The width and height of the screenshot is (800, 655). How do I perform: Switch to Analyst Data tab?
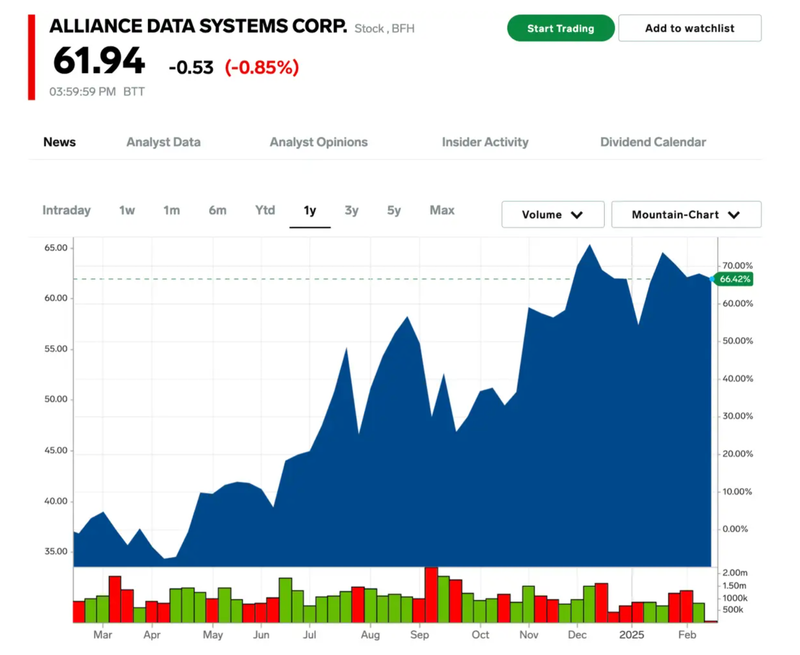(x=163, y=142)
